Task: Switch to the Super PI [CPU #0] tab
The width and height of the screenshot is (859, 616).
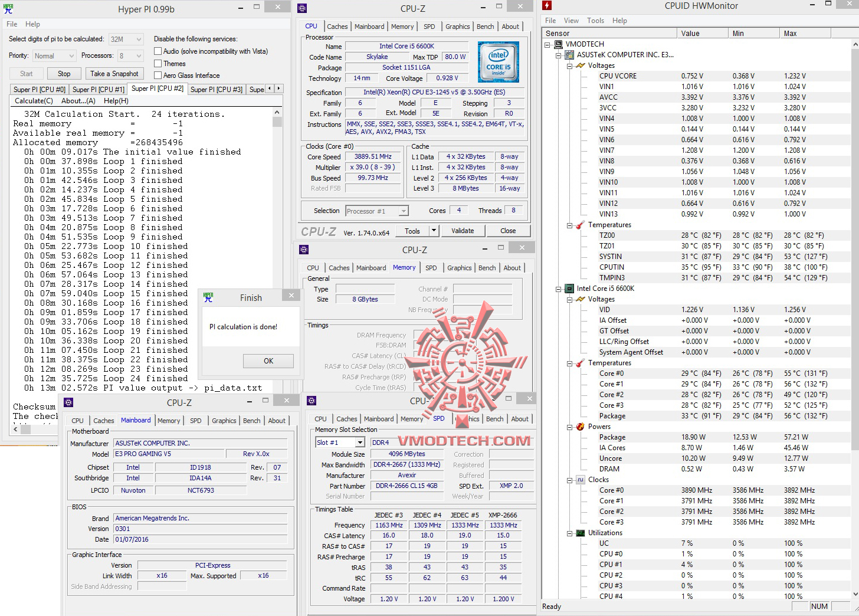Action: tap(40, 89)
